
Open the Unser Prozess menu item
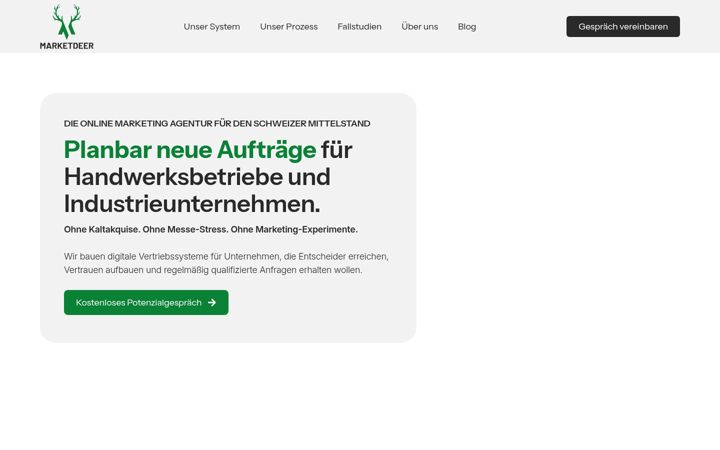pos(289,27)
